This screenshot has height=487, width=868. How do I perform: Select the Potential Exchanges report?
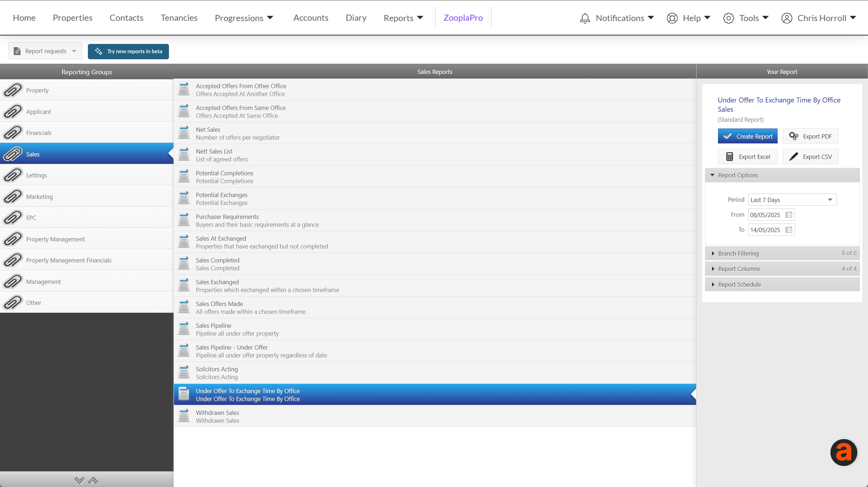[x=435, y=199]
